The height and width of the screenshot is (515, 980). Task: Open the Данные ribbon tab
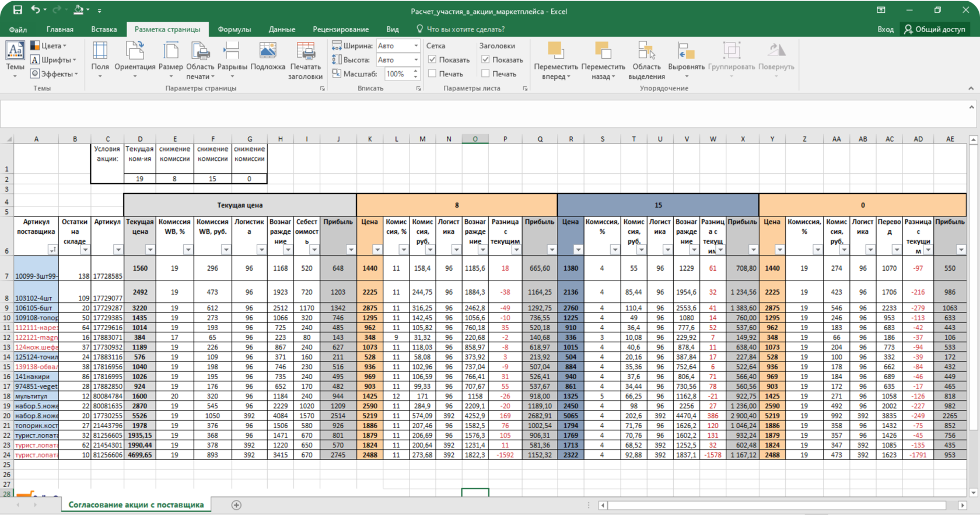pyautogui.click(x=282, y=29)
